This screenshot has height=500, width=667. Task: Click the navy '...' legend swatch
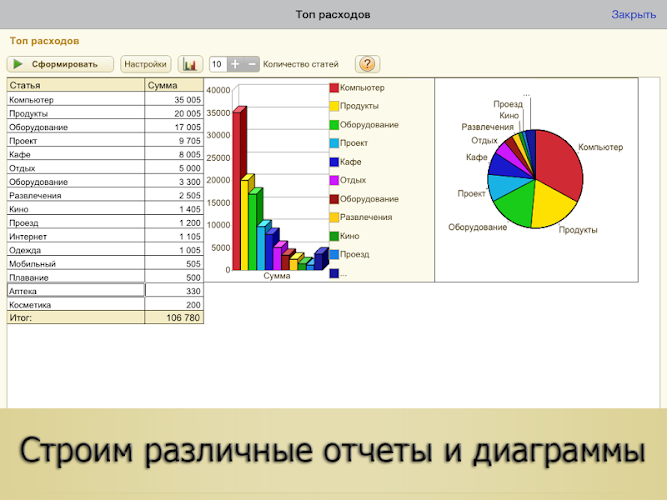pos(334,273)
